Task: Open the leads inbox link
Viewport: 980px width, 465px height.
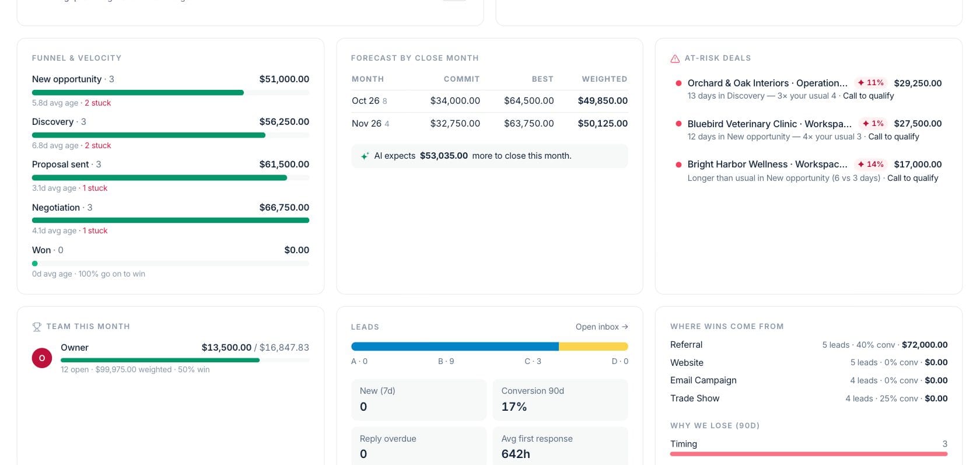Action: [x=601, y=327]
